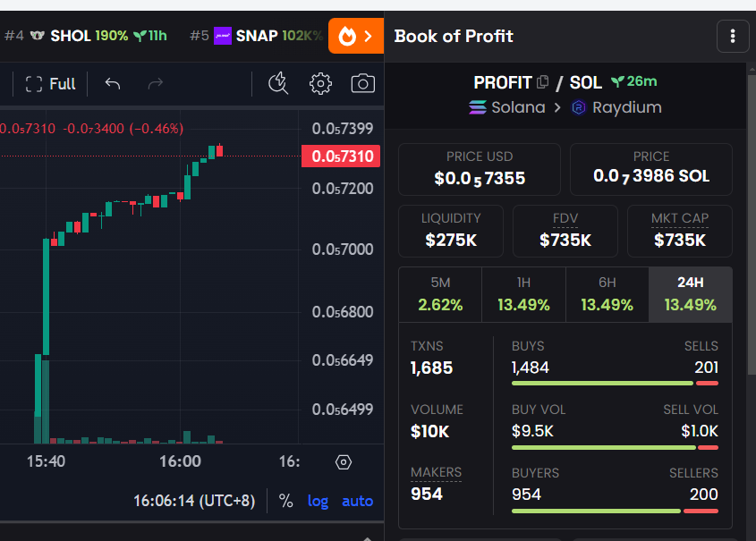Select the 5M timeframe tab

coord(440,294)
